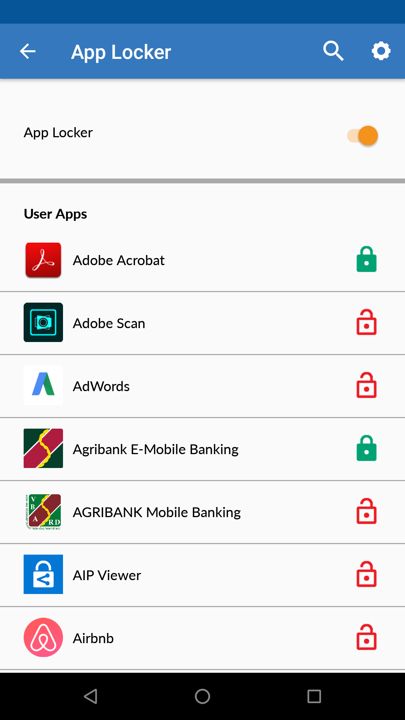Tap the Airbnb app icon
Image resolution: width=405 pixels, height=720 pixels.
pos(43,637)
